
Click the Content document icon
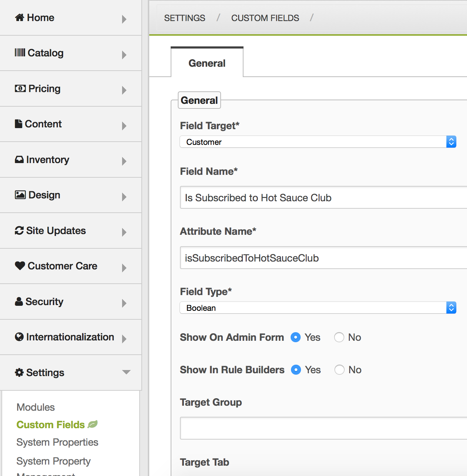click(19, 123)
